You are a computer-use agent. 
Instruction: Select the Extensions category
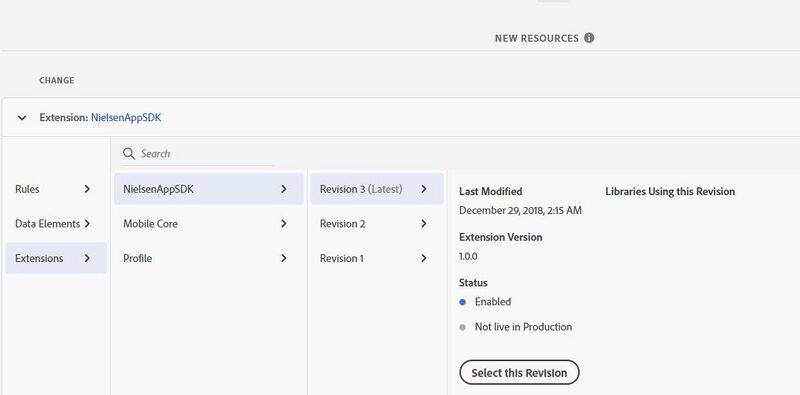[56, 258]
